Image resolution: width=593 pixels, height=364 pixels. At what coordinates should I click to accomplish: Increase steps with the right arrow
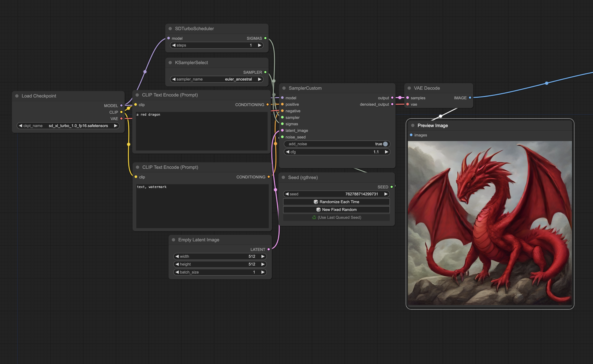coord(260,45)
